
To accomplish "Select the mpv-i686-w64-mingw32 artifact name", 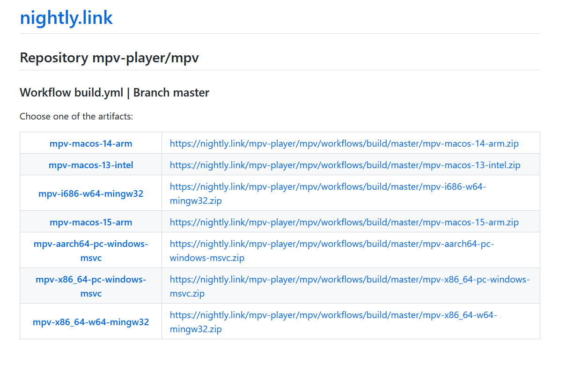I will [x=91, y=193].
